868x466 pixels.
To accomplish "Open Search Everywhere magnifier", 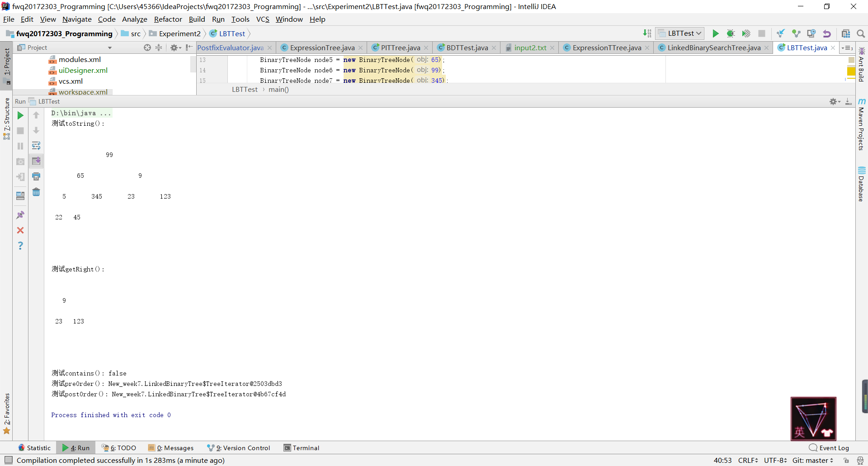I will click(x=861, y=33).
